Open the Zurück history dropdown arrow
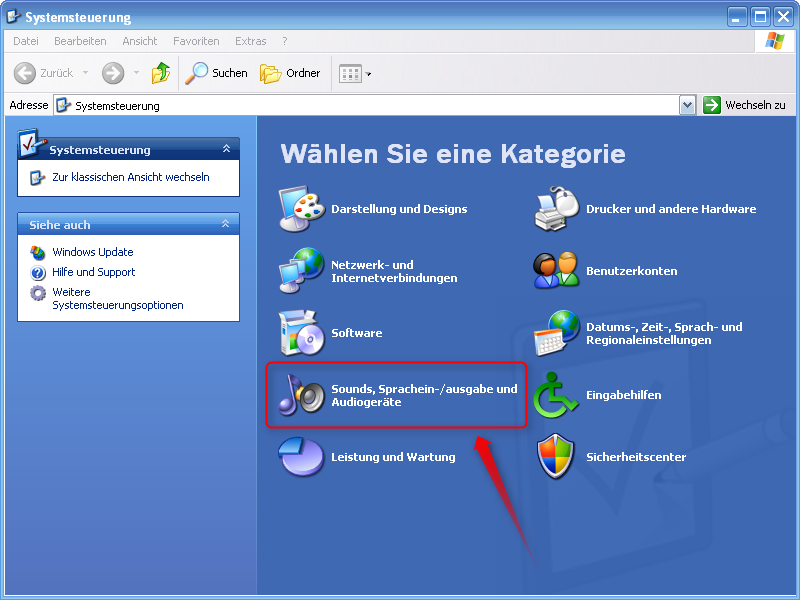 coord(86,73)
